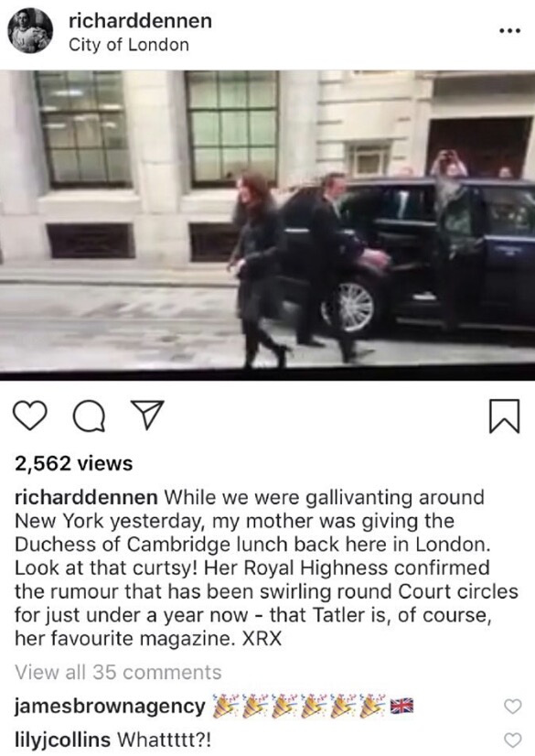The height and width of the screenshot is (756, 535).
Task: Click the 2,562 views count
Action: (74, 463)
